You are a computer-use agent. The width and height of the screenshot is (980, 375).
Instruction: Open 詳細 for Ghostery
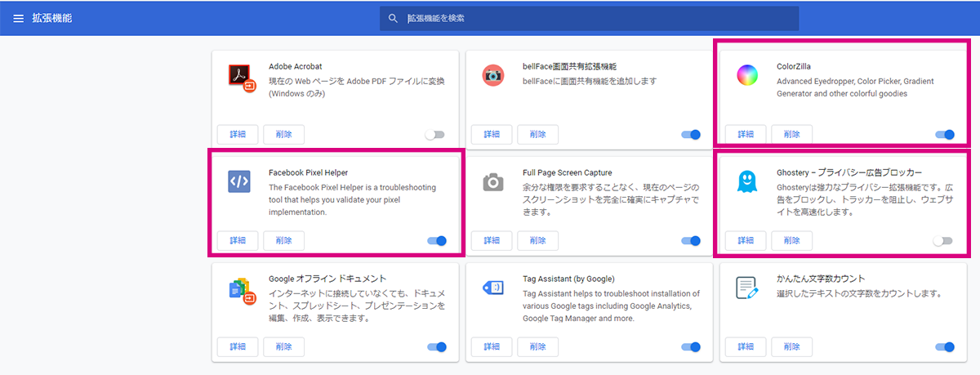pyautogui.click(x=746, y=241)
